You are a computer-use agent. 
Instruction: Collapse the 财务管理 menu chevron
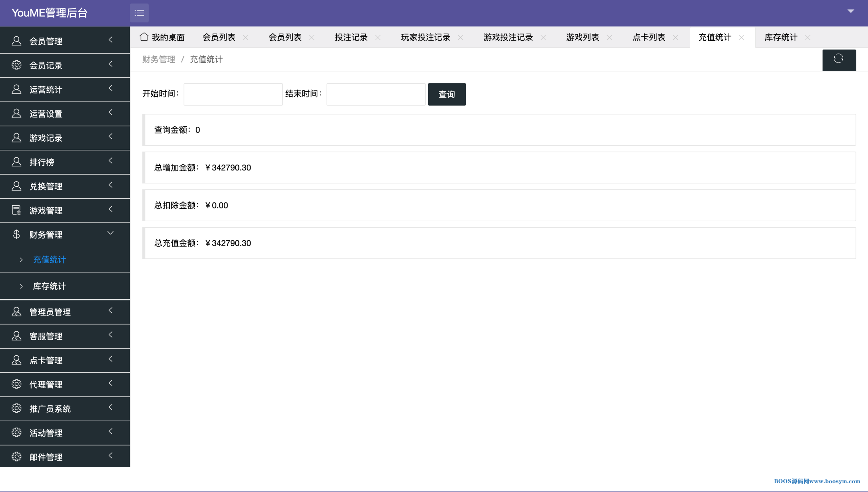[110, 233]
